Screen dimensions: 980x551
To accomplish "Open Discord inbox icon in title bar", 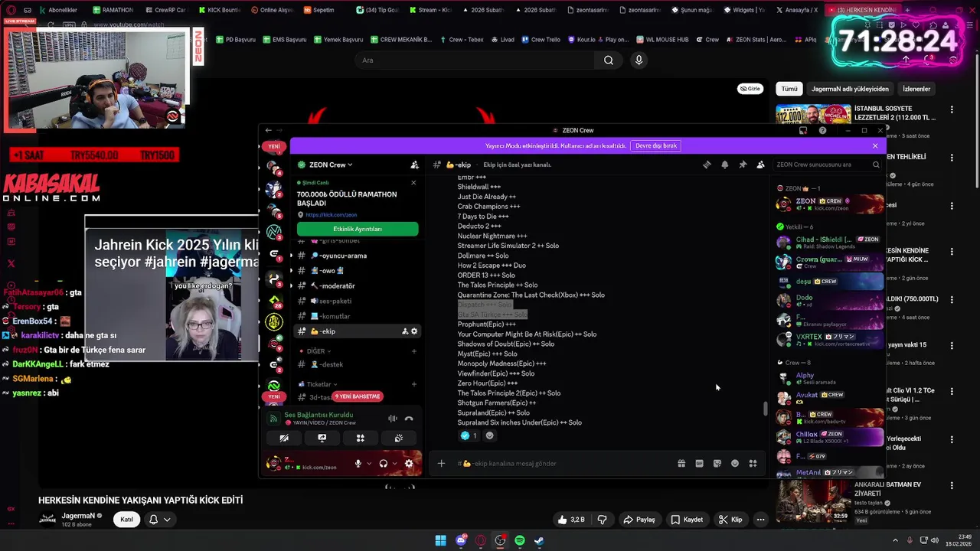I will 802,130.
